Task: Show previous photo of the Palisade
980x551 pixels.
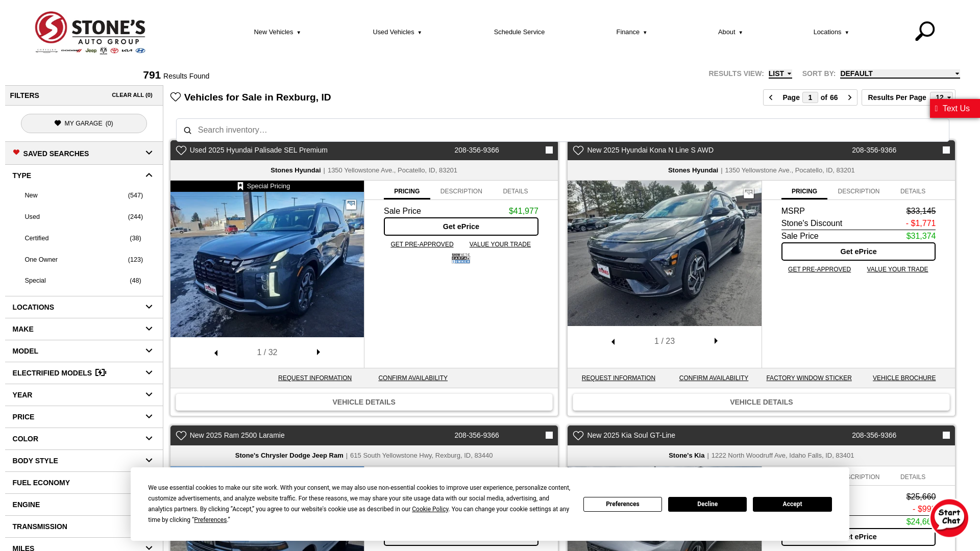Action: [216, 353]
